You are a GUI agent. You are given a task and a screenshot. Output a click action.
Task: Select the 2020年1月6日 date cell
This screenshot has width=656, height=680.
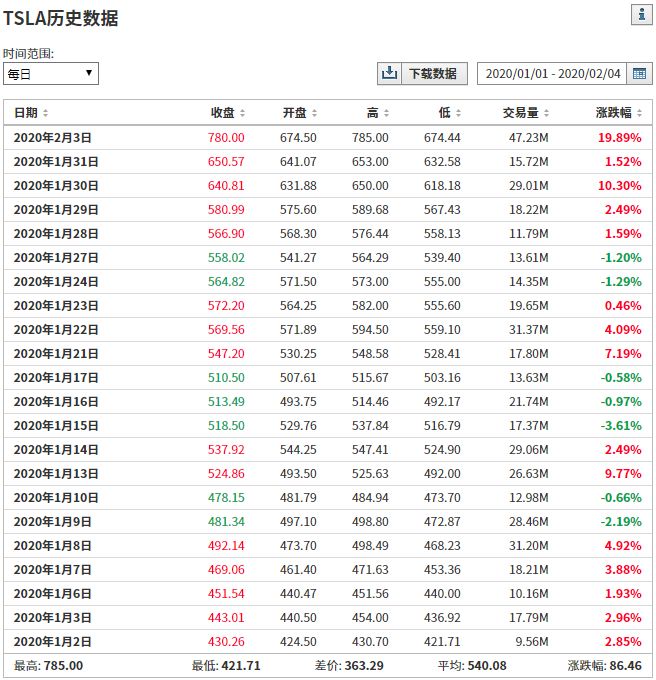pos(52,594)
